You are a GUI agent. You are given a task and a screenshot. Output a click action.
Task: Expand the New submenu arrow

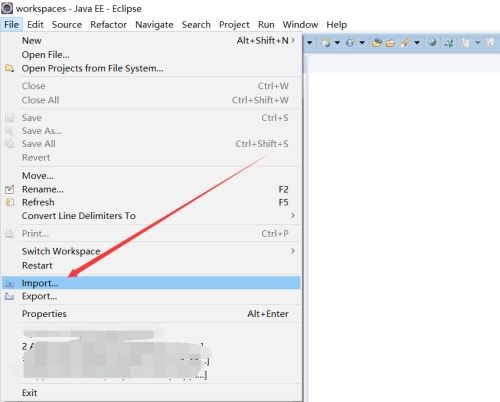(293, 40)
